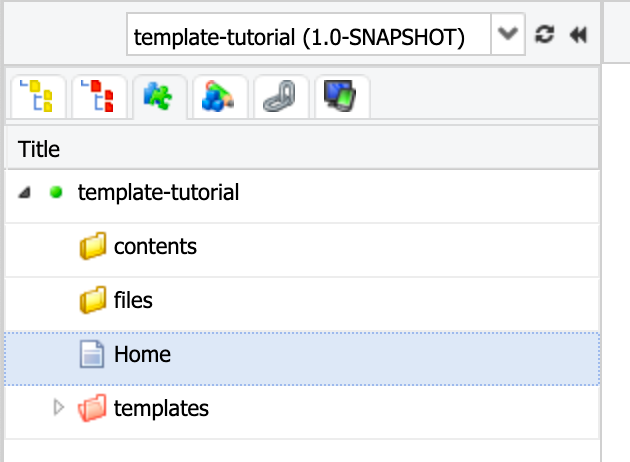
Task: Collapse the template-tutorial root node
Action: click(25, 192)
